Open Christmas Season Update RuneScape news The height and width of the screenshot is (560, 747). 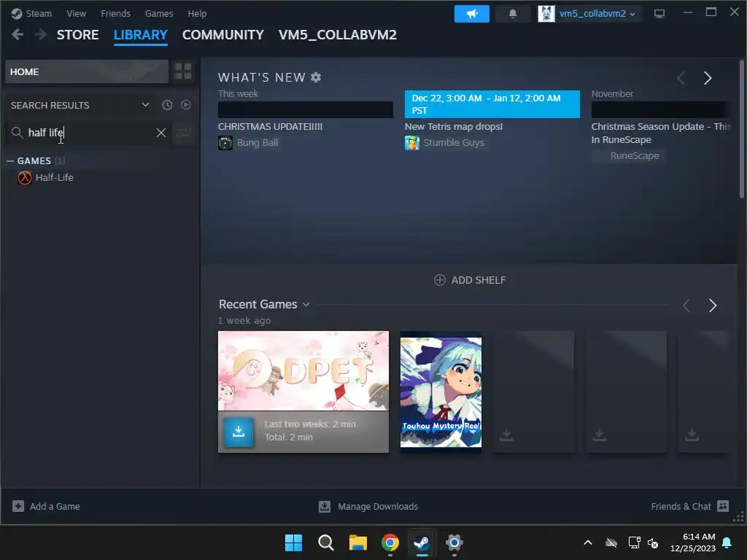tap(661, 133)
